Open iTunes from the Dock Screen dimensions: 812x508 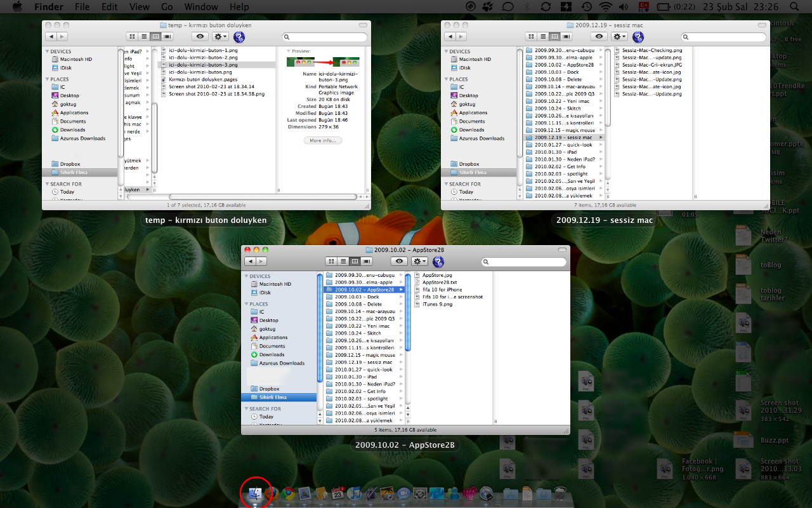click(355, 493)
